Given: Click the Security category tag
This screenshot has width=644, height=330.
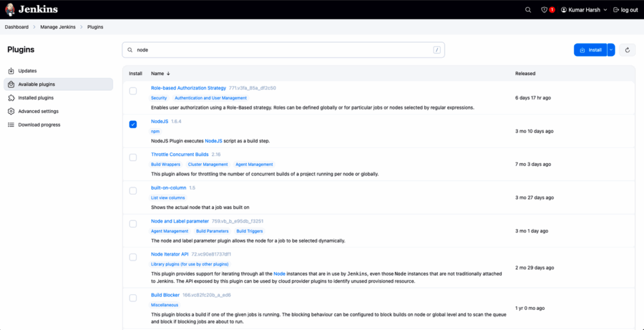Looking at the screenshot, I should (159, 98).
